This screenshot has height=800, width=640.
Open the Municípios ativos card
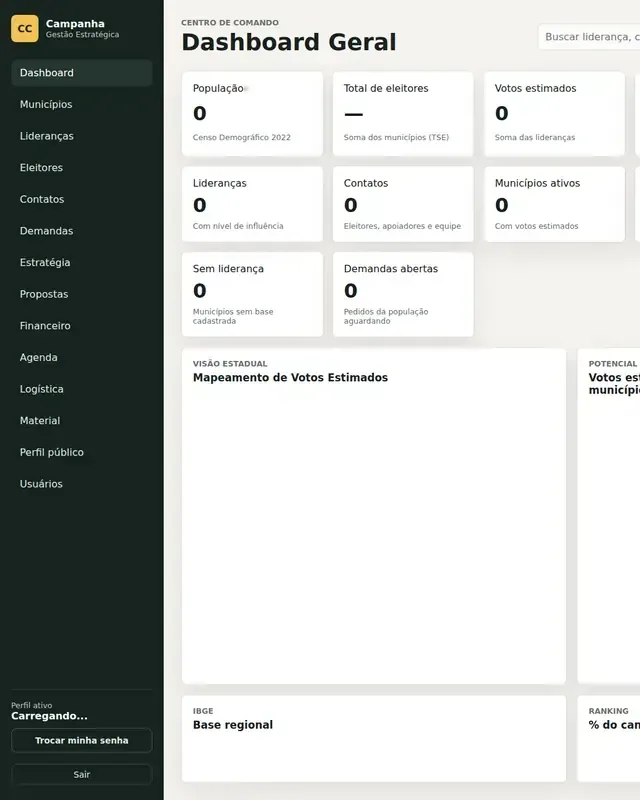pos(554,204)
